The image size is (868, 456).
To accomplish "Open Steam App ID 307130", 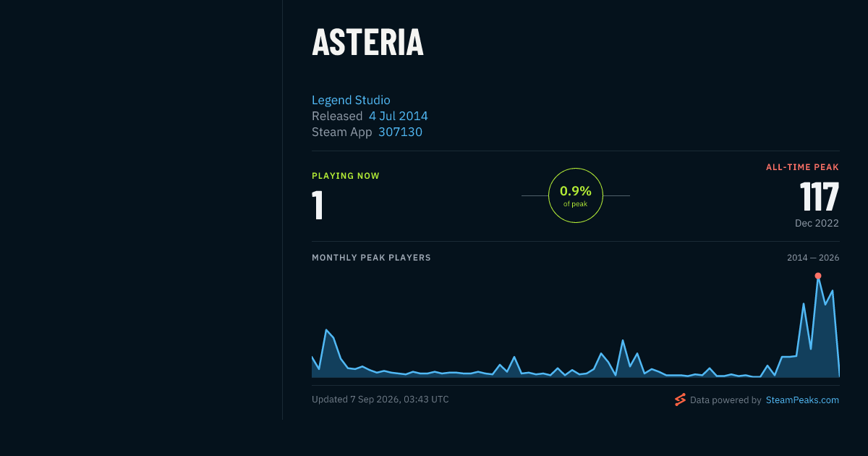I will click(x=400, y=132).
